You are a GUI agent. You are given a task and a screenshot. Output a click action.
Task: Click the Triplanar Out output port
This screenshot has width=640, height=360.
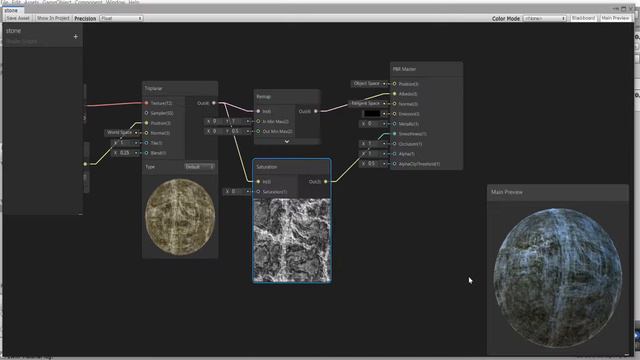click(213, 103)
